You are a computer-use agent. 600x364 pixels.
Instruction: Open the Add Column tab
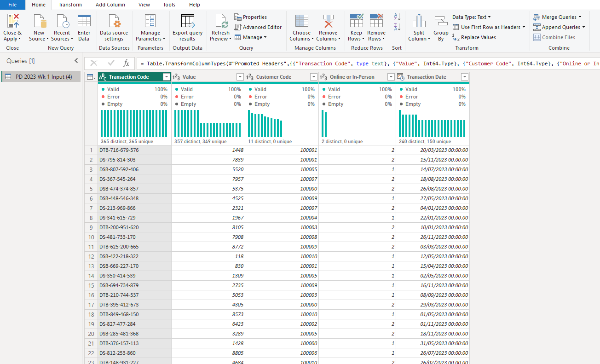click(110, 5)
